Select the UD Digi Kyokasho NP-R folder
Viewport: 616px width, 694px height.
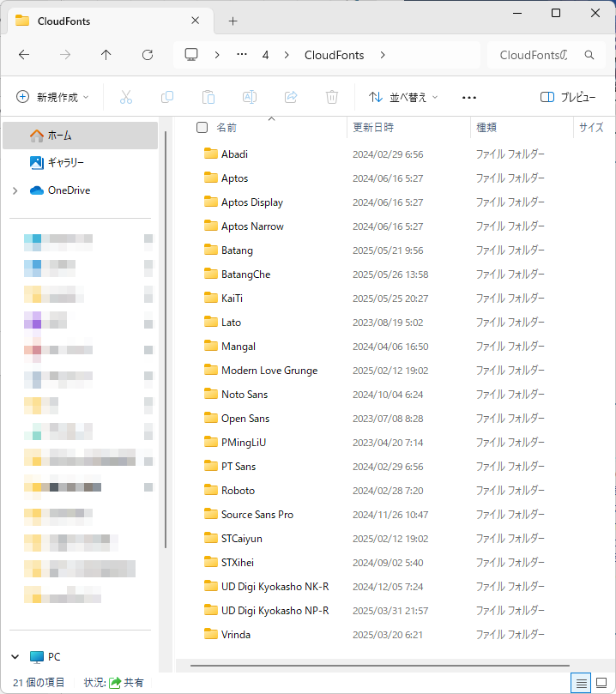275,610
